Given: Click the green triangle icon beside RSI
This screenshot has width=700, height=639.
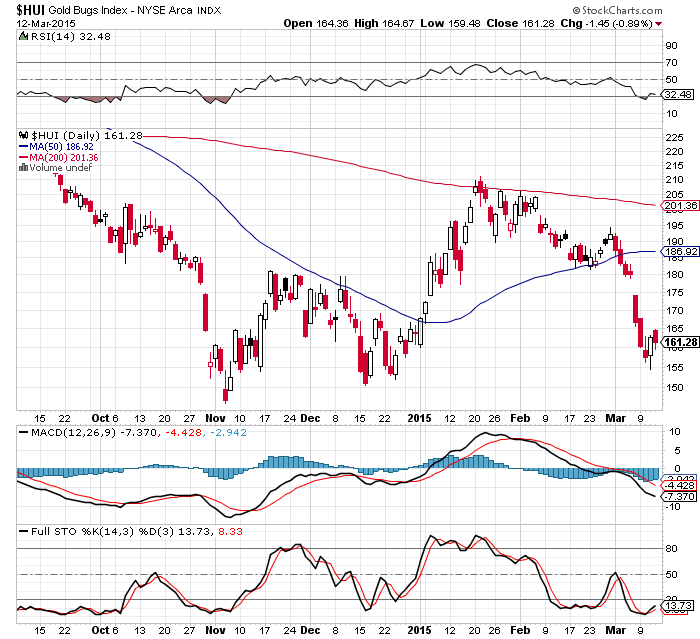Looking at the screenshot, I should pos(24,36).
